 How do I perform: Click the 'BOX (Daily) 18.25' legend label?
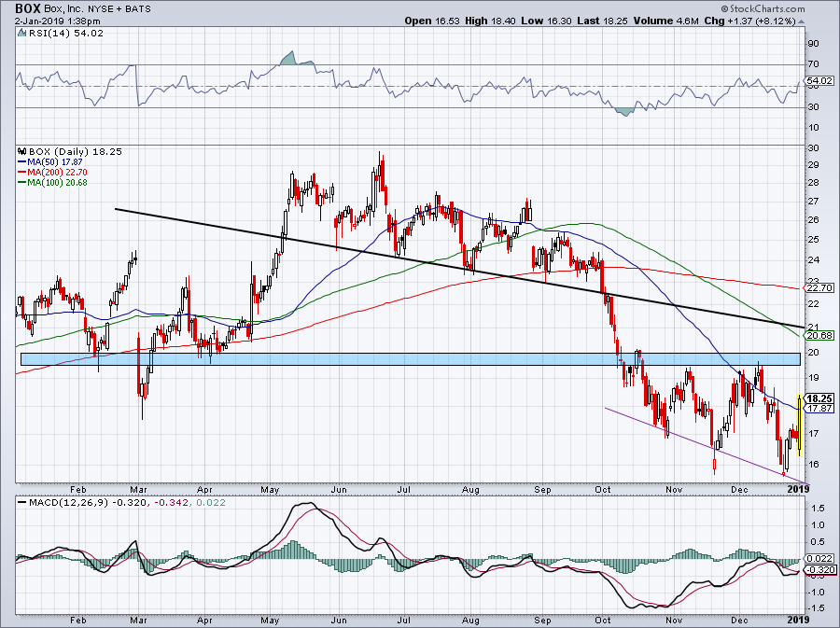click(76, 151)
